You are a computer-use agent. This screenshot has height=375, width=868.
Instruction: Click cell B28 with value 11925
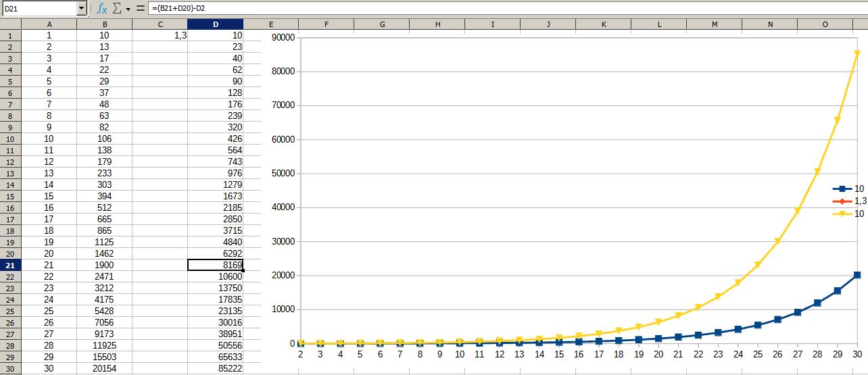(104, 345)
